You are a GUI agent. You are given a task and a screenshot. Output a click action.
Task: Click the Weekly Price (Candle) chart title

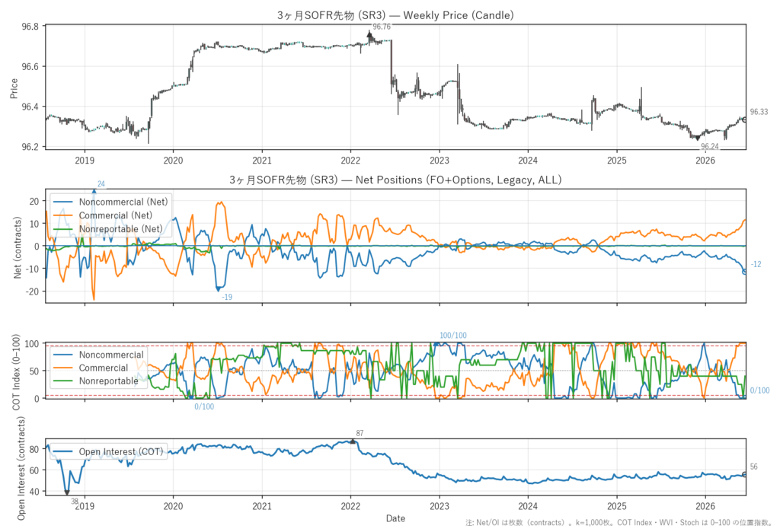pyautogui.click(x=395, y=15)
